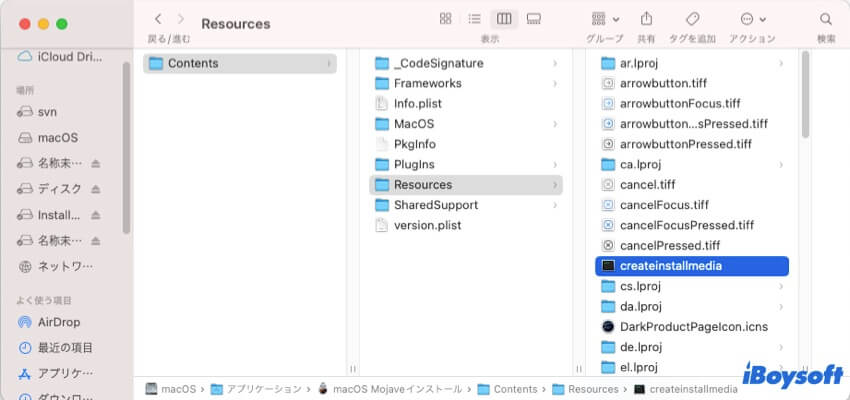The height and width of the screenshot is (400, 850).
Task: Select the column view button
Action: (x=504, y=19)
